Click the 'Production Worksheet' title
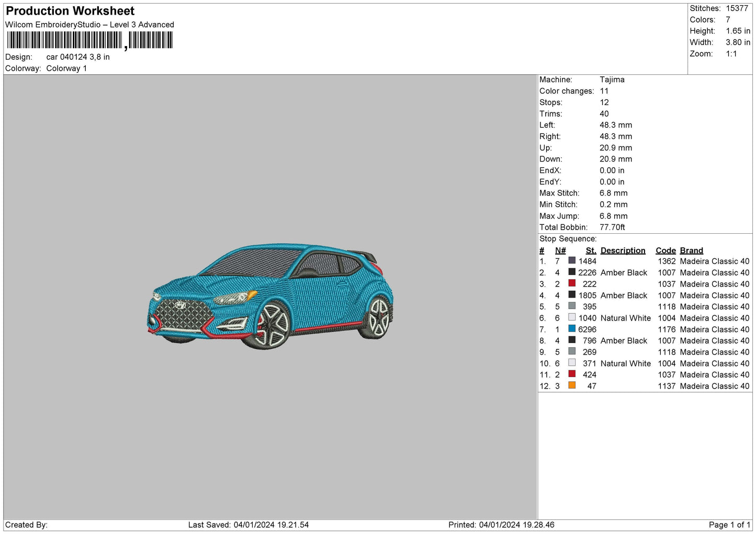Image resolution: width=756 pixels, height=534 pixels. coord(70,11)
